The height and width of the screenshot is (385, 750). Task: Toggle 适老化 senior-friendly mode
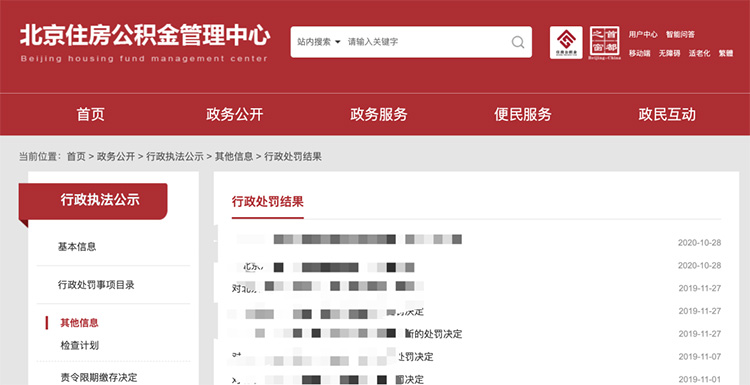(x=699, y=54)
